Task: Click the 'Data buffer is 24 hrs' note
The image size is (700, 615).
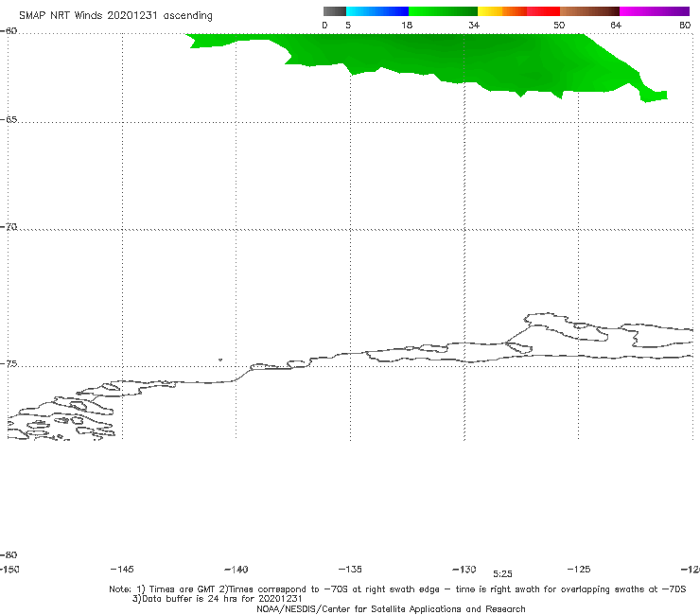Action: click(217, 599)
